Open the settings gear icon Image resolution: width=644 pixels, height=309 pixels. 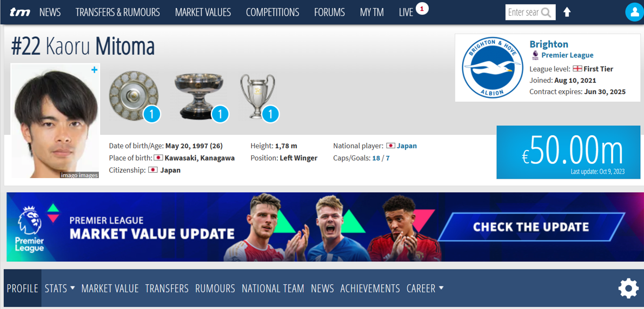point(628,288)
